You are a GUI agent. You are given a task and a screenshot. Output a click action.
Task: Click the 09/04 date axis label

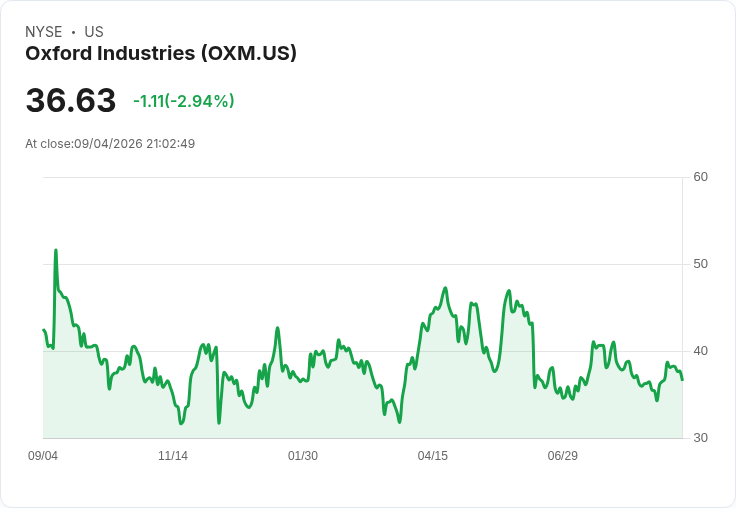click(43, 456)
